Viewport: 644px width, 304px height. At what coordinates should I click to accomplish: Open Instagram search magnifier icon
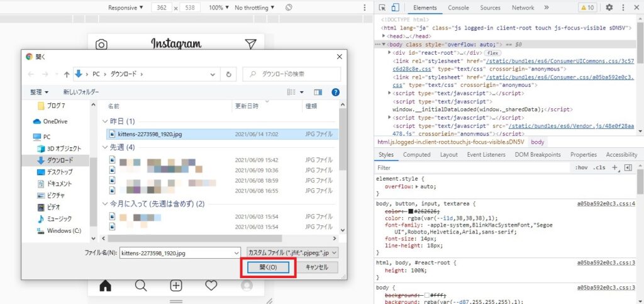141,286
